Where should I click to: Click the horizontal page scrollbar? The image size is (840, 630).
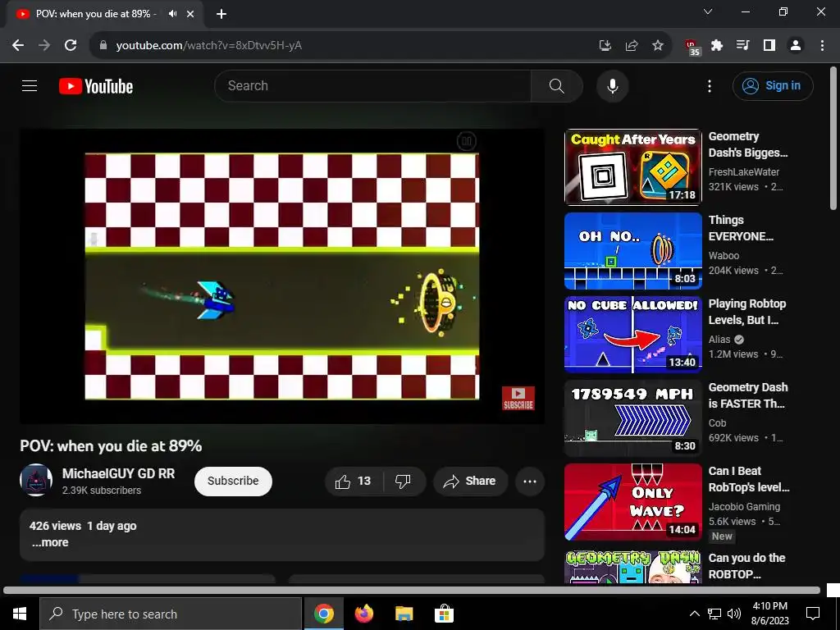point(412,591)
